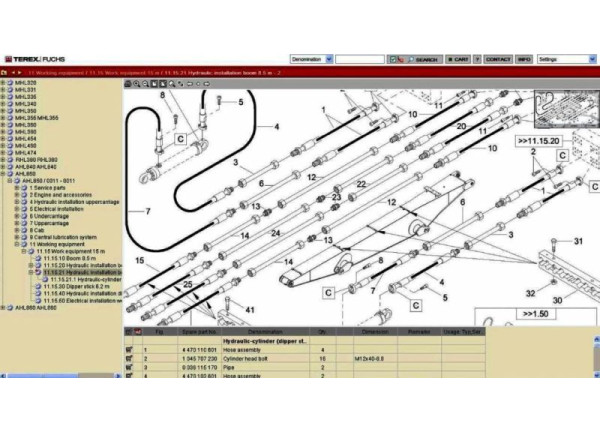The image size is (600, 432).
Task: Open the CART
Action: point(458,60)
